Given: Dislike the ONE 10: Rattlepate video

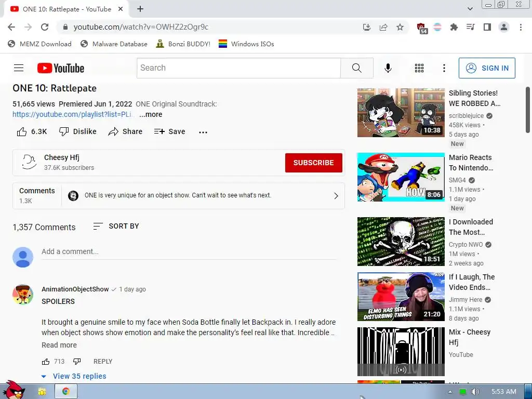Looking at the screenshot, I should point(78,131).
